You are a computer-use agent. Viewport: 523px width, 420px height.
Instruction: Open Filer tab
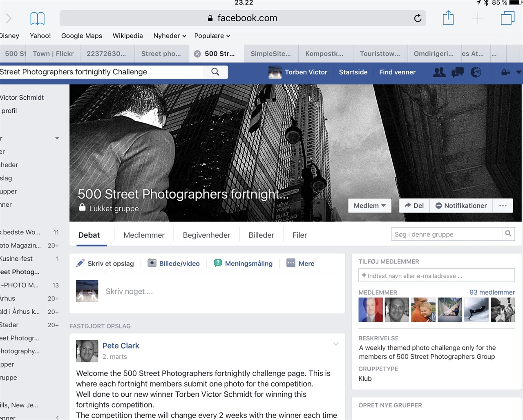point(299,235)
